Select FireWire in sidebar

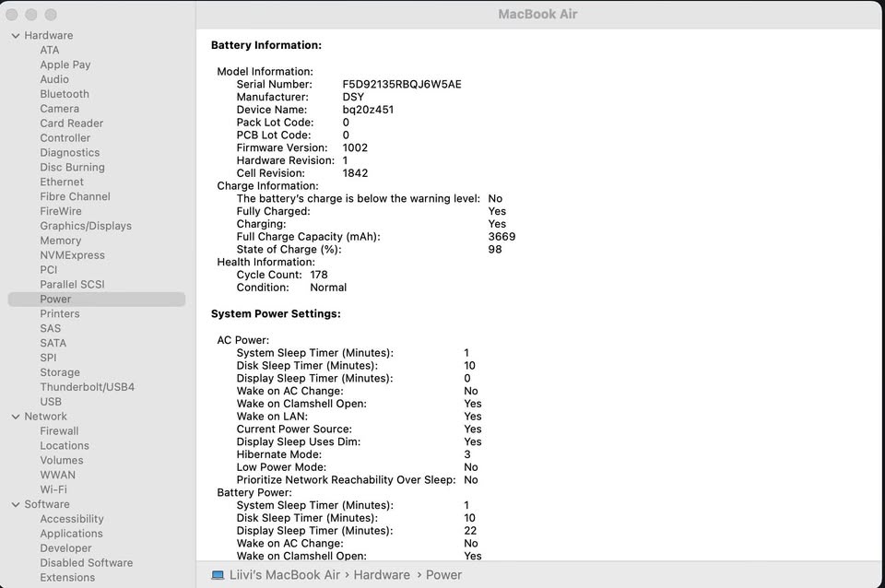pyautogui.click(x=61, y=212)
